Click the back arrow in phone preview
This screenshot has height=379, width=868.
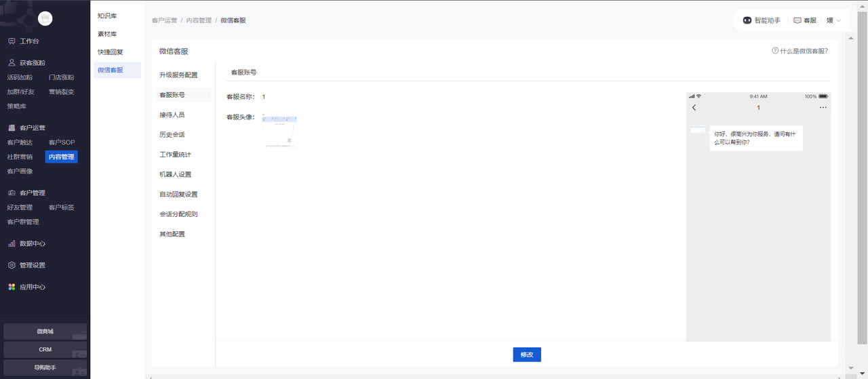[694, 108]
